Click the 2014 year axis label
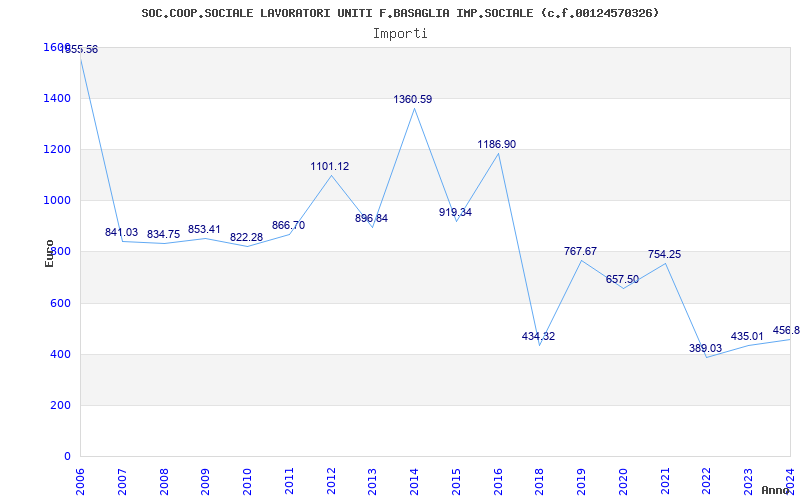Viewport: 800px width, 500px height. pos(414,482)
